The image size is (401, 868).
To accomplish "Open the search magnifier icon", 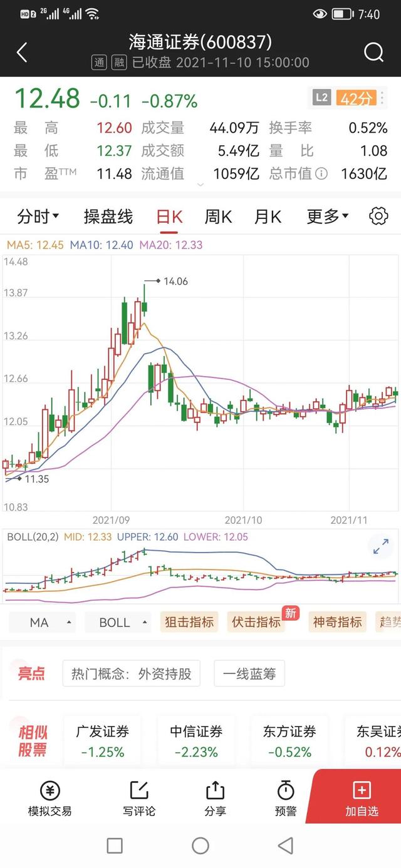I will pyautogui.click(x=373, y=53).
